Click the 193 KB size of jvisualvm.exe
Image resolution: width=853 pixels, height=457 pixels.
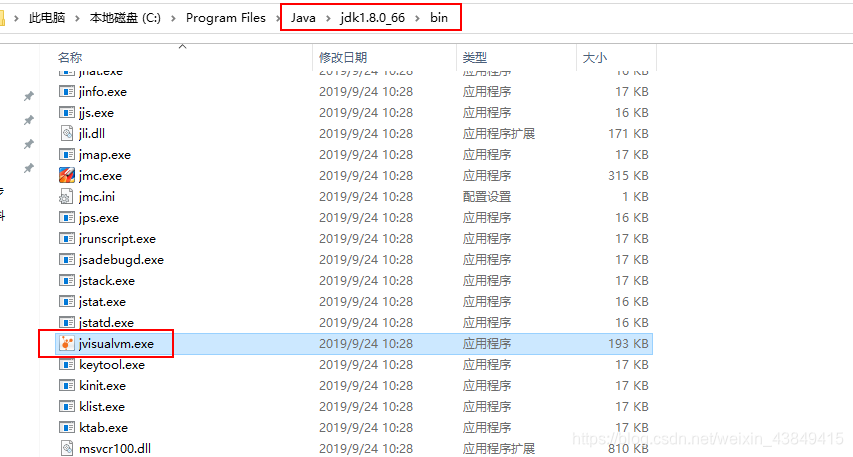(628, 344)
